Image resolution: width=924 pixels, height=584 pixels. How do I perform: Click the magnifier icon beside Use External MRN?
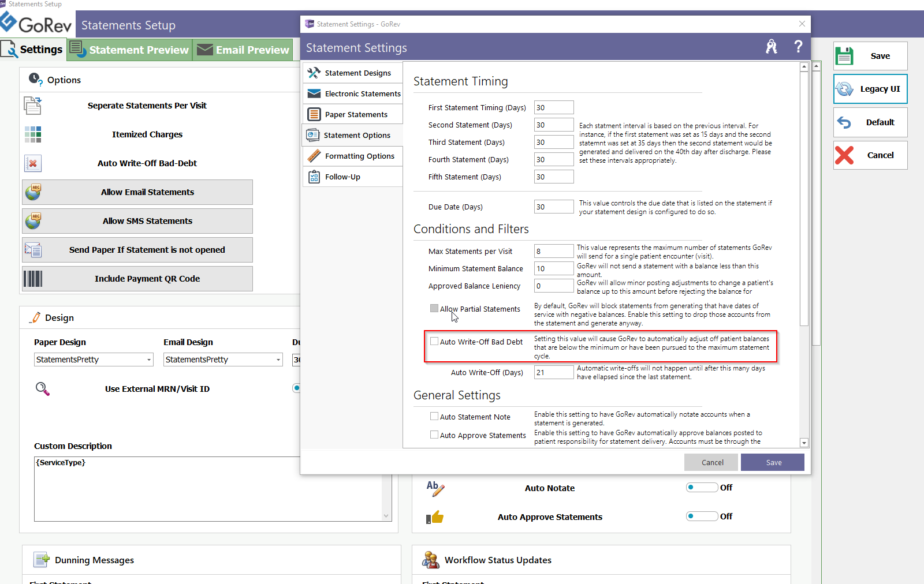(43, 389)
